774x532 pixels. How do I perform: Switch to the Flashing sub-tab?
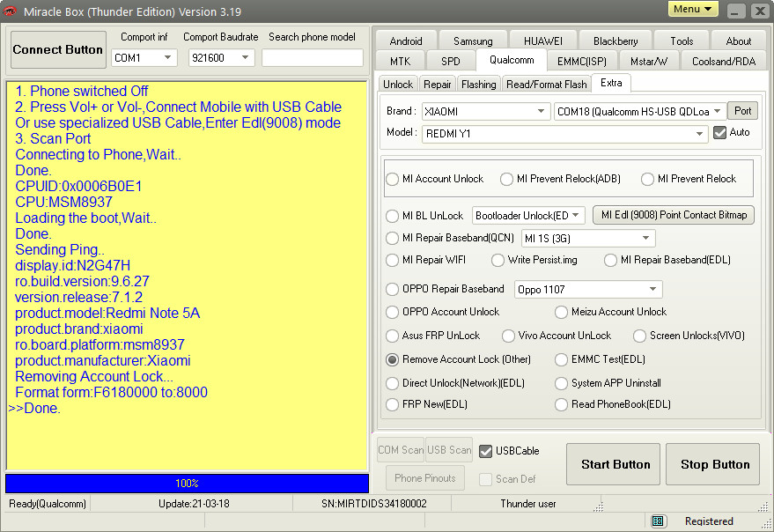pyautogui.click(x=479, y=85)
